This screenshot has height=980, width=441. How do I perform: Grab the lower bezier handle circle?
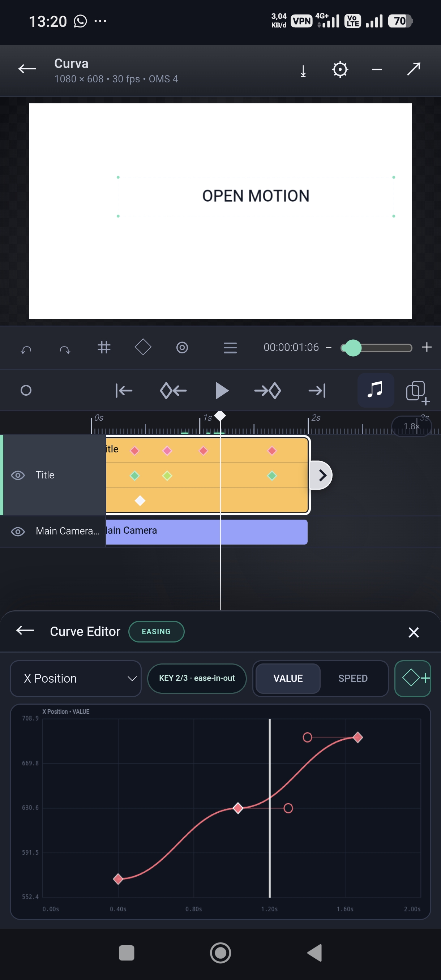pyautogui.click(x=288, y=808)
